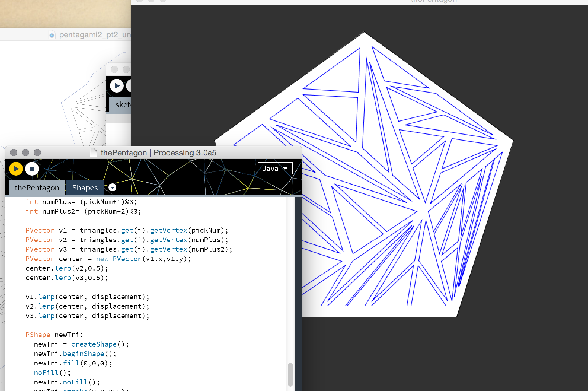Image resolution: width=588 pixels, height=391 pixels.
Task: Click the 'sket' tab in background Processing window
Action: pyautogui.click(x=122, y=105)
